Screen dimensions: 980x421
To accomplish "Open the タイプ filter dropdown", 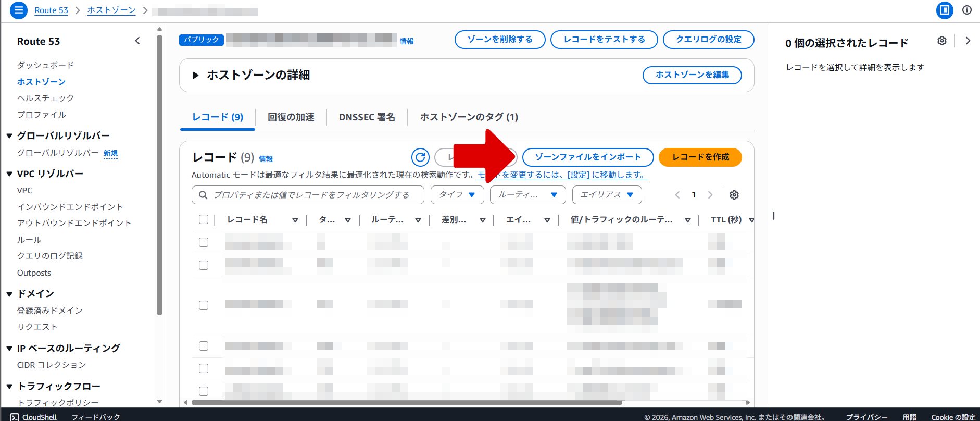I will pos(457,195).
